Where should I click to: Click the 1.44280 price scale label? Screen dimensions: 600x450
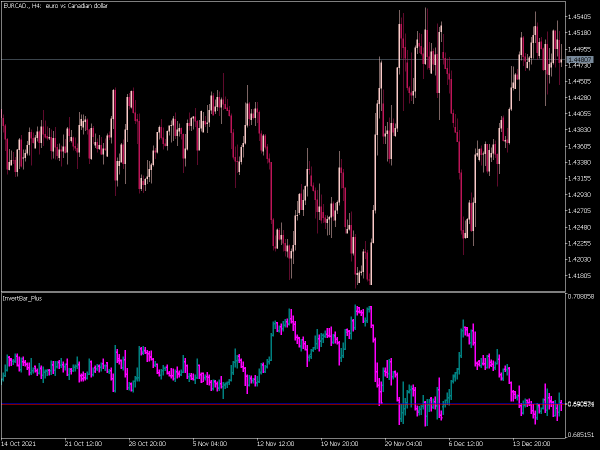[580, 98]
